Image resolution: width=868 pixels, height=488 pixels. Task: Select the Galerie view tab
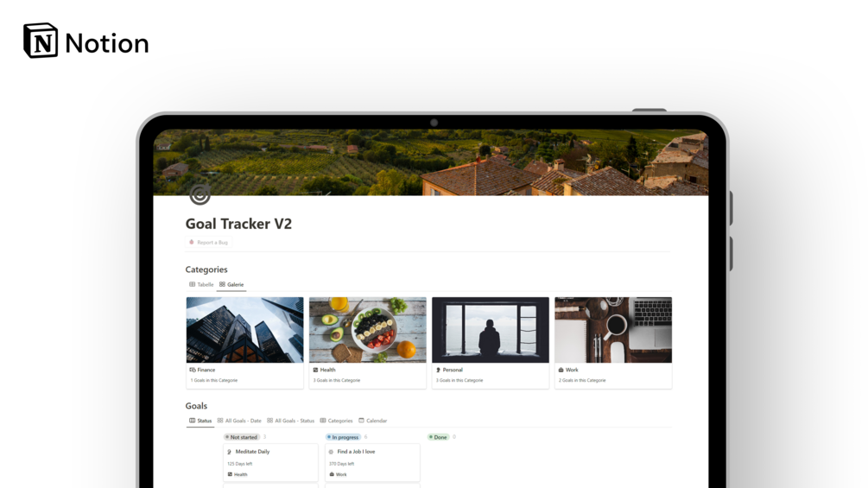pyautogui.click(x=231, y=284)
